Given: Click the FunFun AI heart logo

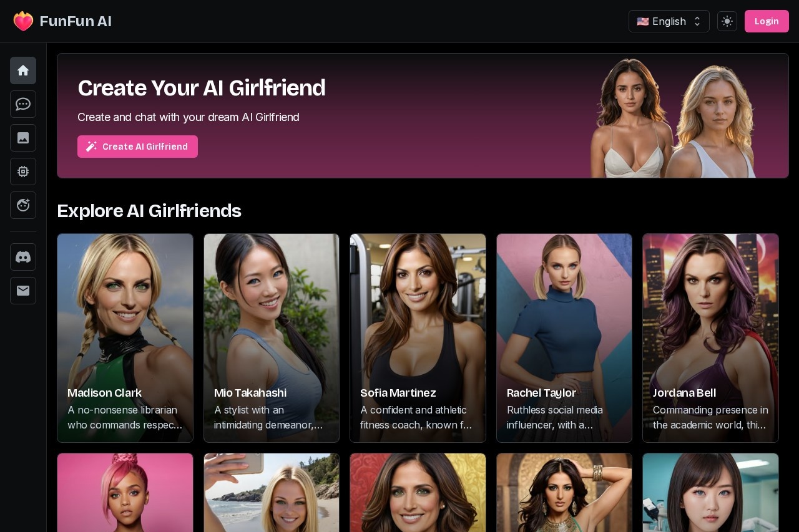Looking at the screenshot, I should tap(23, 21).
